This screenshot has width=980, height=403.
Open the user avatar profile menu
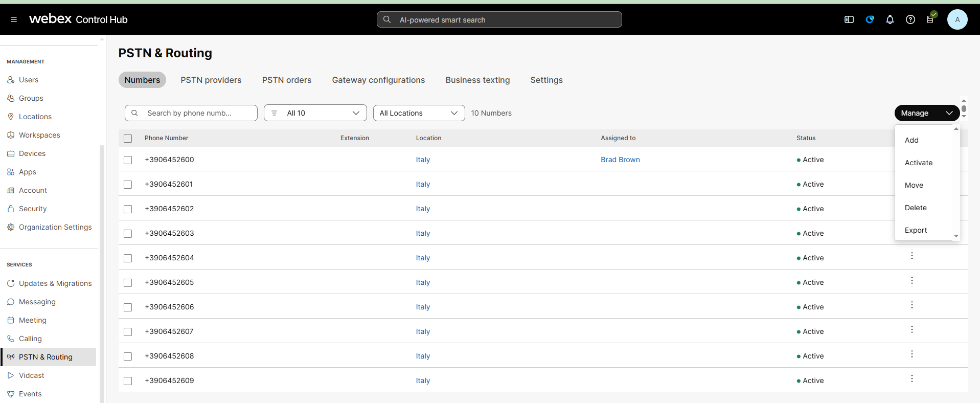(x=956, y=19)
